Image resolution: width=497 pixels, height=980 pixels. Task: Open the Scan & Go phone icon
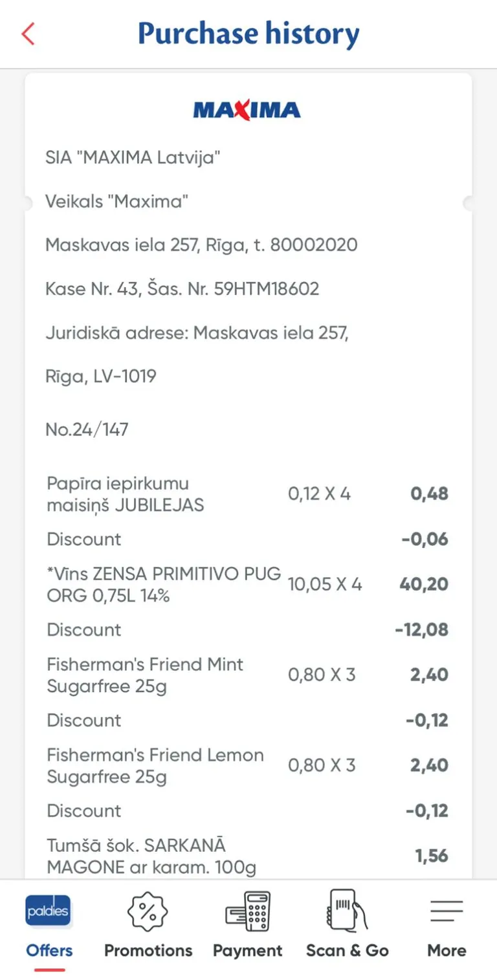tap(348, 910)
